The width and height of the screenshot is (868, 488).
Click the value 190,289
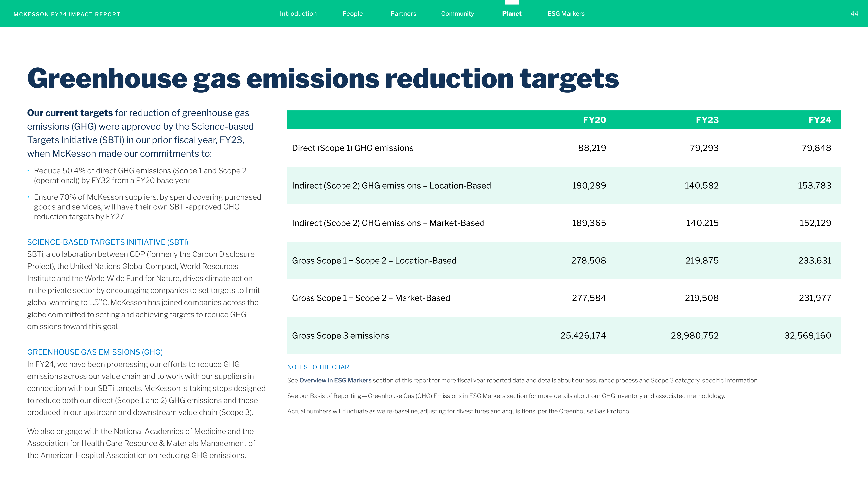tap(589, 186)
